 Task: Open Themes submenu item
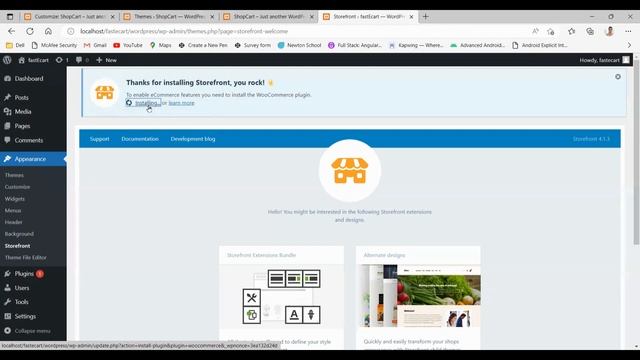(x=14, y=175)
